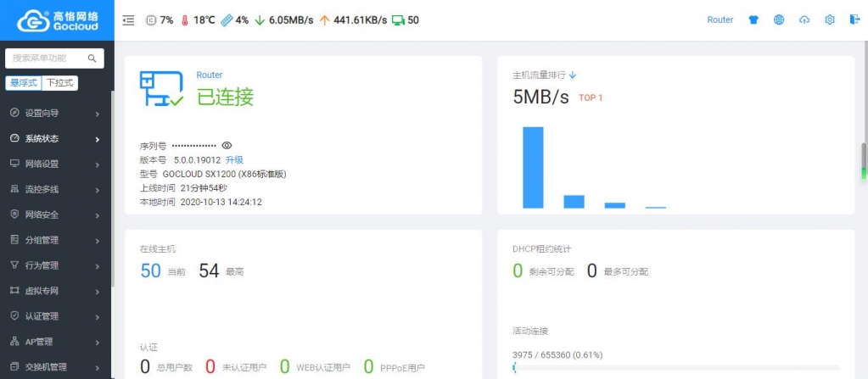Image resolution: width=868 pixels, height=379 pixels.
Task: Open settings via the gear icon
Action: pos(830,20)
